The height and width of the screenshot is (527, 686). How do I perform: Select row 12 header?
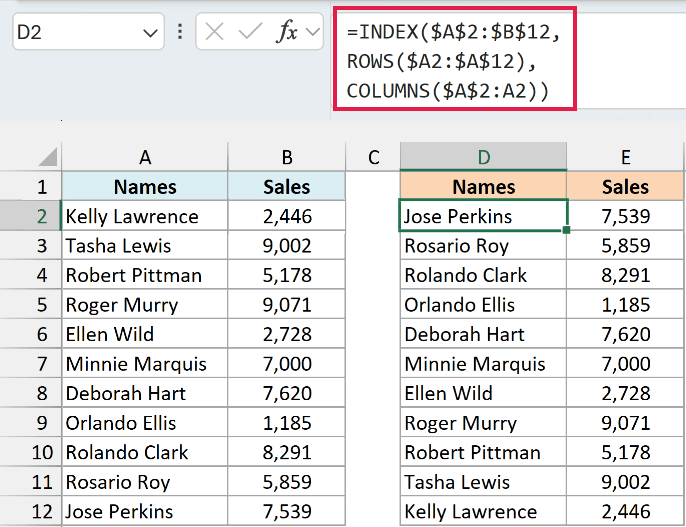point(31,511)
